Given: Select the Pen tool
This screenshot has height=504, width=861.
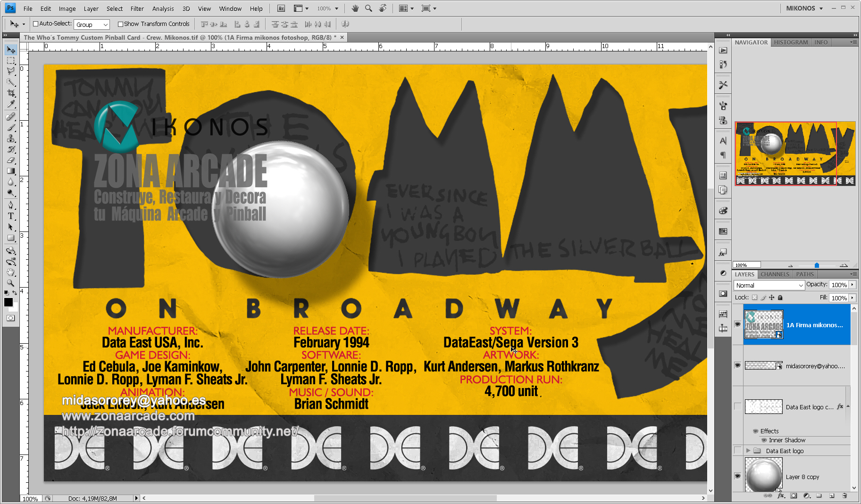Looking at the screenshot, I should pyautogui.click(x=11, y=205).
